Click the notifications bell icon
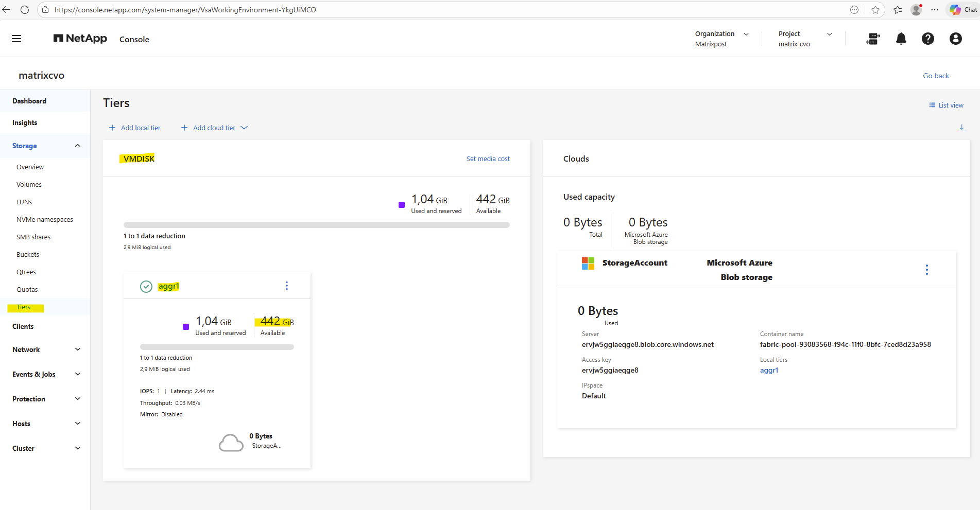 pos(901,39)
